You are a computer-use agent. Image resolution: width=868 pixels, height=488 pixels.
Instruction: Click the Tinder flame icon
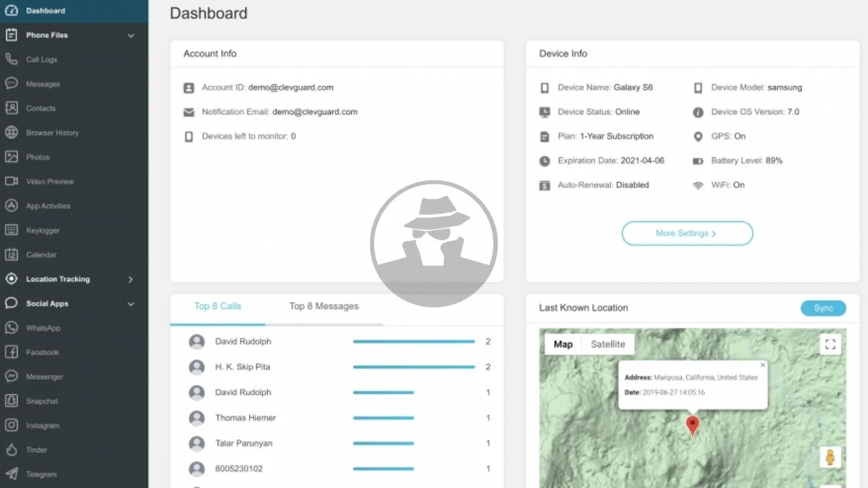11,450
